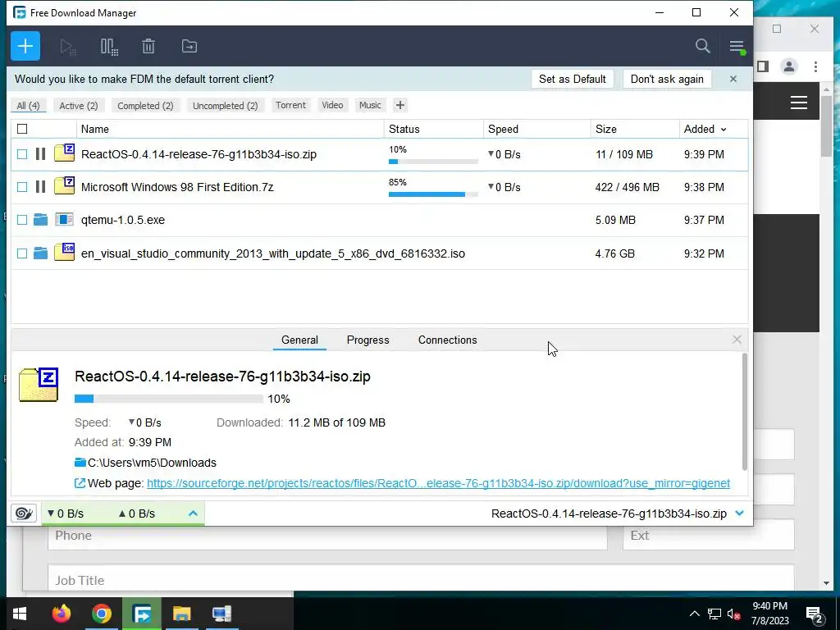Expand the bottom-right ReactOS filename chevron
The image size is (840, 630).
click(740, 514)
